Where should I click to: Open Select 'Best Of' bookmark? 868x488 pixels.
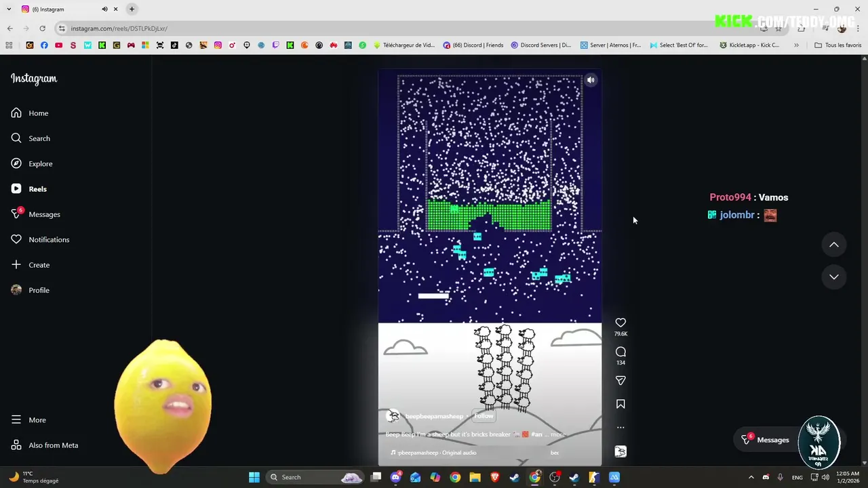coord(679,45)
